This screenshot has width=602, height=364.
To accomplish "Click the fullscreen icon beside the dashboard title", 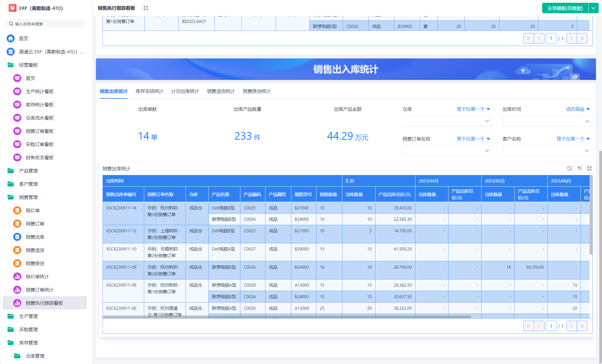I will (146, 8).
